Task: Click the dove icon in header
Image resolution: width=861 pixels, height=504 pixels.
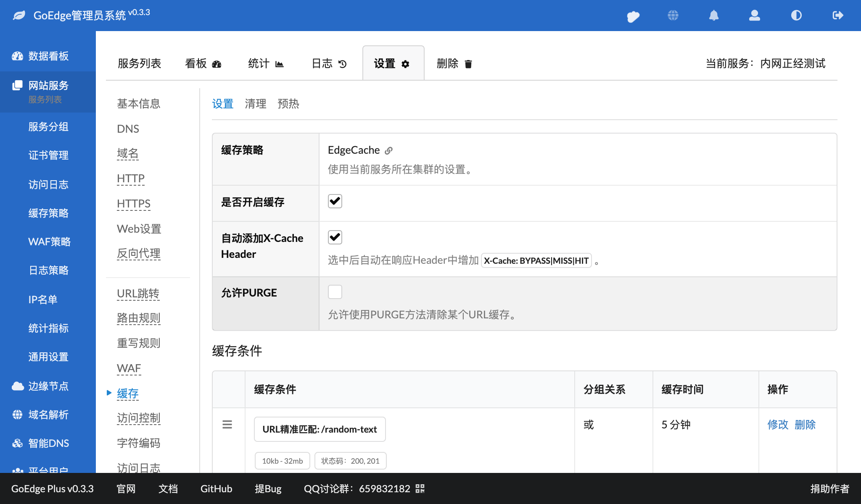Action: 633,16
